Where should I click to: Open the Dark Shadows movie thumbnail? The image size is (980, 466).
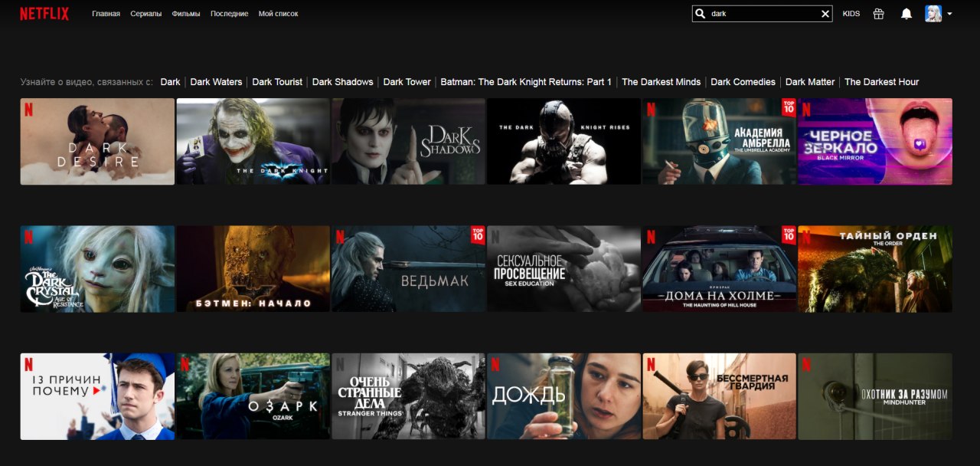point(408,141)
